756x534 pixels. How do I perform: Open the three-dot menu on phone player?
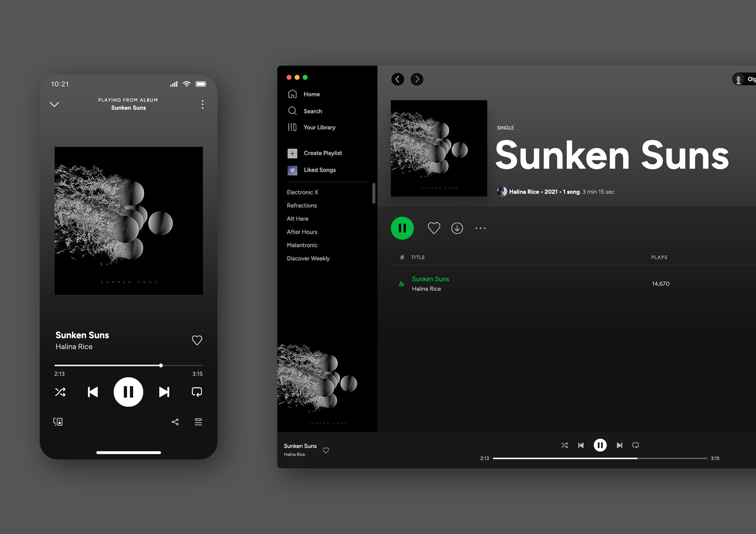[x=202, y=104]
